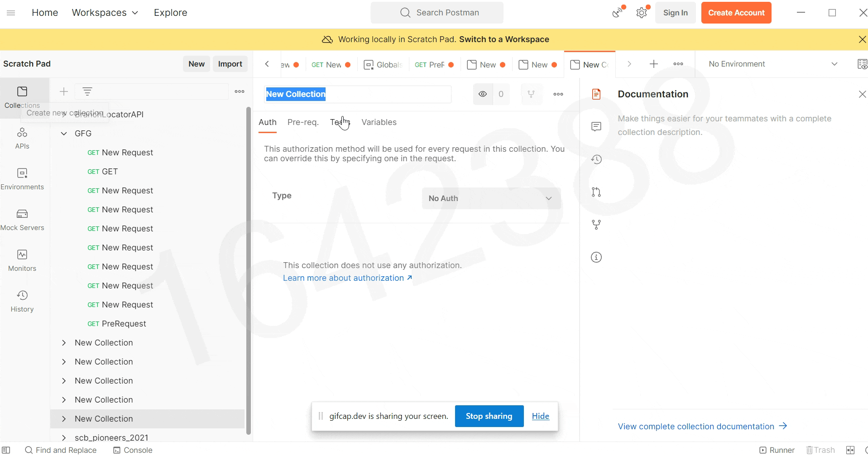Switch to the Tests tab
Screen dimensions: 868x456
coord(340,122)
